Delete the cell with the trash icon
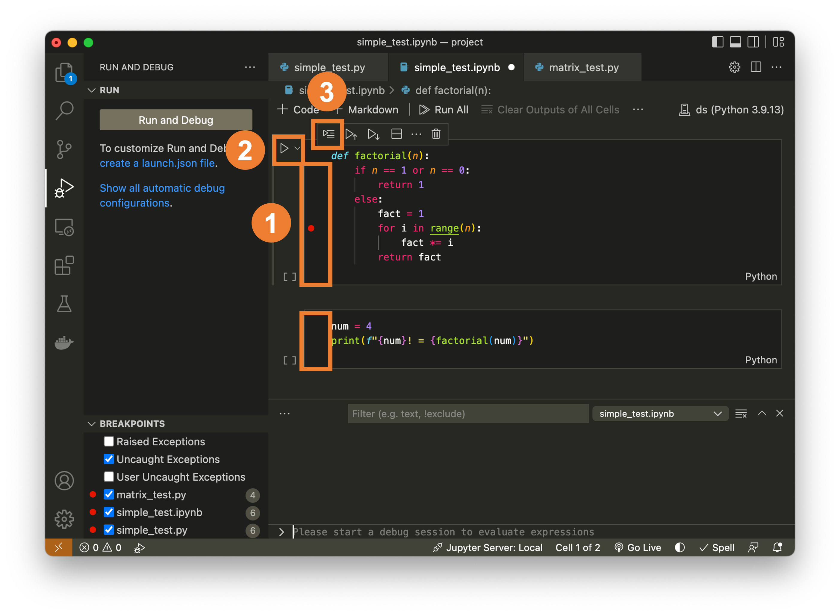Image resolution: width=840 pixels, height=616 pixels. click(x=436, y=134)
